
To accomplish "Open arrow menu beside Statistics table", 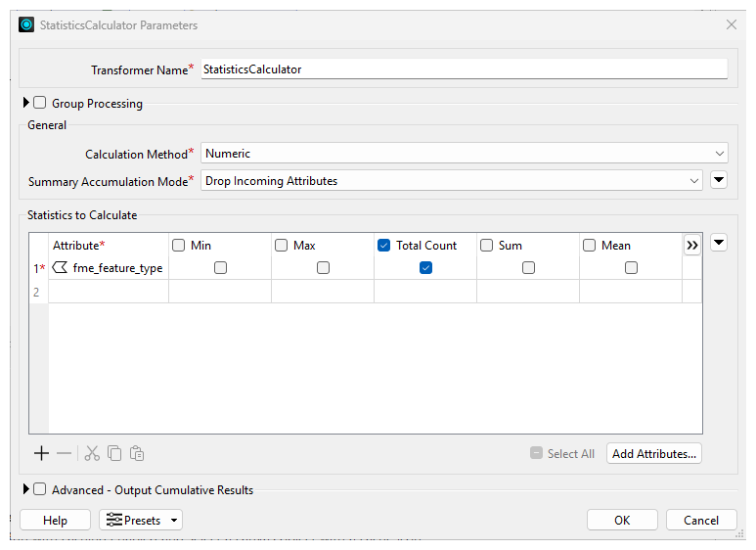I will 719,243.
